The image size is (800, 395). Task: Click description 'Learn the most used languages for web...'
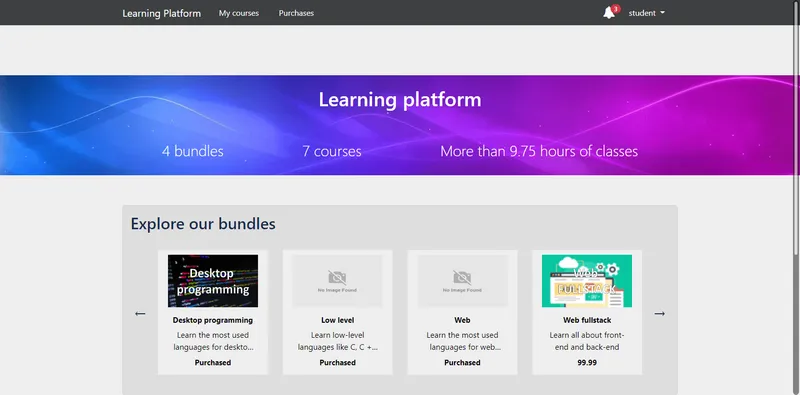point(462,341)
